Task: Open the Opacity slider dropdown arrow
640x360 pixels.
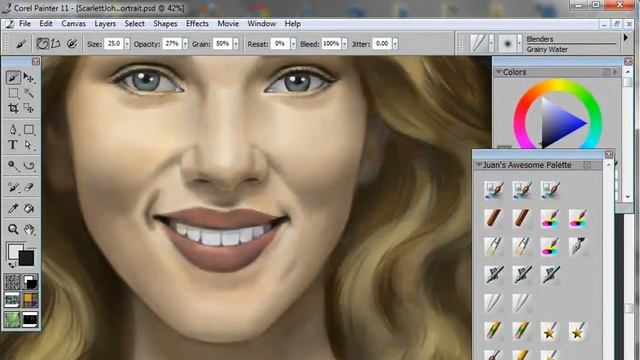Action: click(x=185, y=44)
